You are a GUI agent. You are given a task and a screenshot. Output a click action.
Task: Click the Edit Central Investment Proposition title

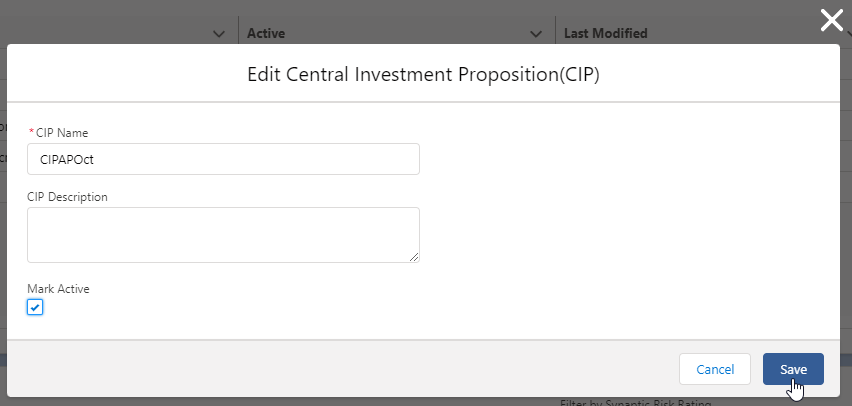tap(423, 74)
